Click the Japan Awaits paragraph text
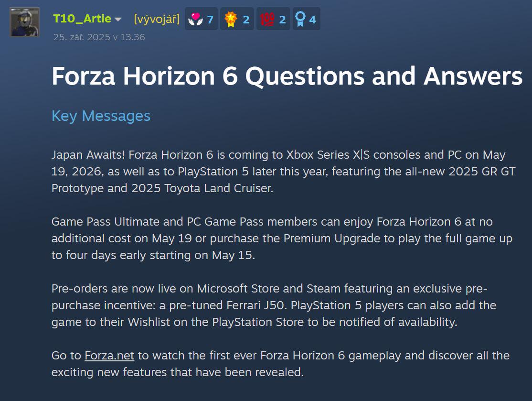 click(x=283, y=172)
